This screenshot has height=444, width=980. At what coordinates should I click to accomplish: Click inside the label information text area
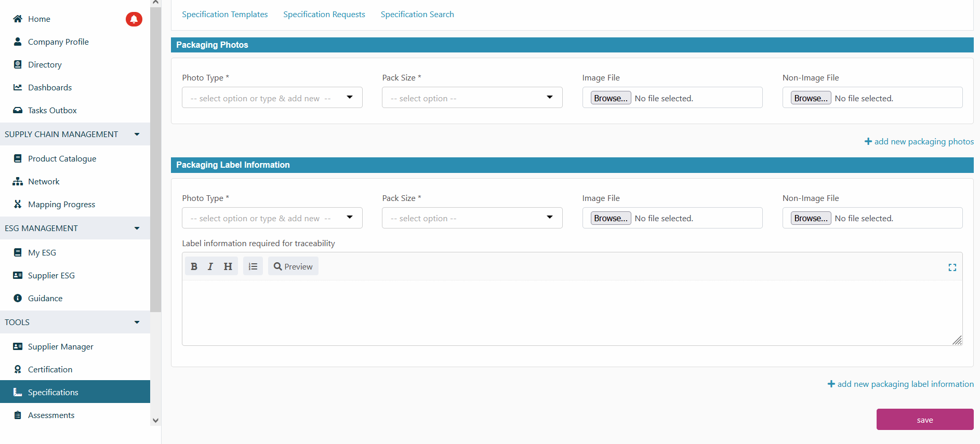[x=572, y=313]
